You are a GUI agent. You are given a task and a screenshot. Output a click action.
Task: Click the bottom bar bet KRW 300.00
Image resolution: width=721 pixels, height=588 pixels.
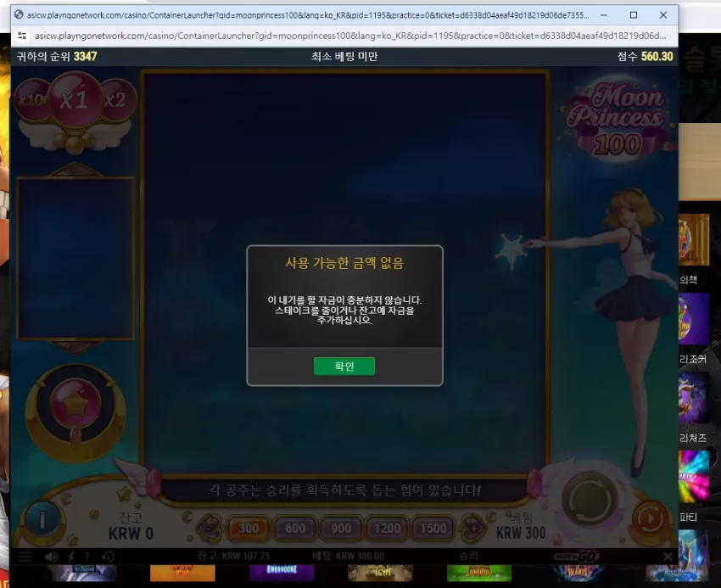348,556
